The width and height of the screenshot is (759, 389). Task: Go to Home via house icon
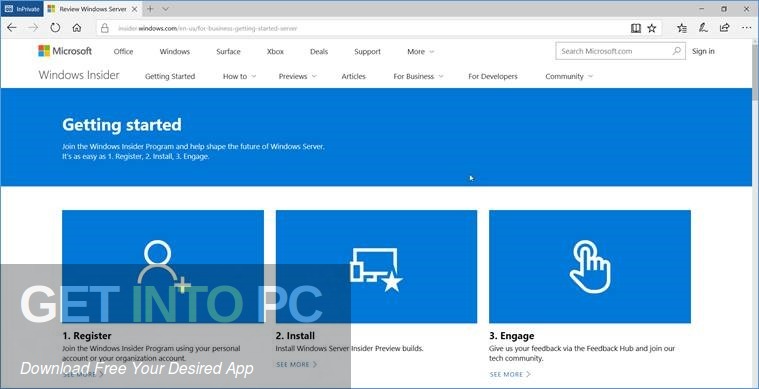click(76, 28)
